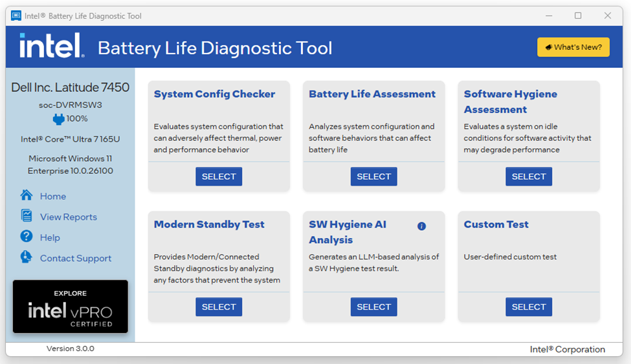Click the Modern Standby Test heading
This screenshot has height=364, width=631.
tap(209, 224)
